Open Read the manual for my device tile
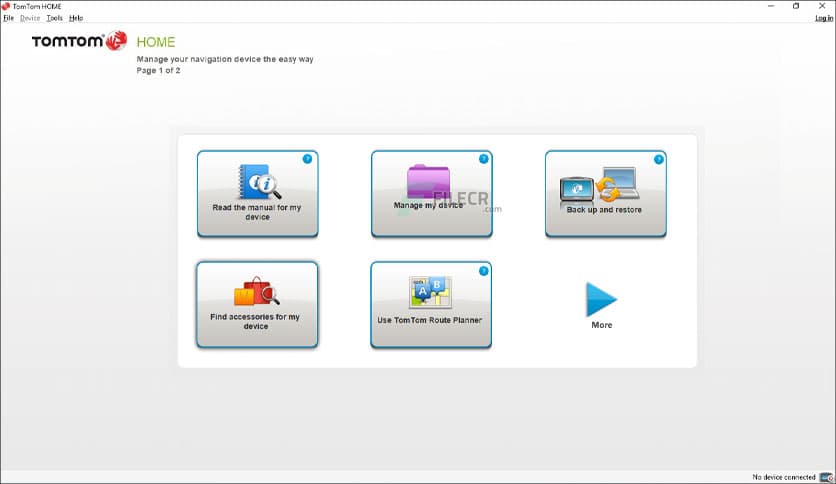 coord(258,193)
